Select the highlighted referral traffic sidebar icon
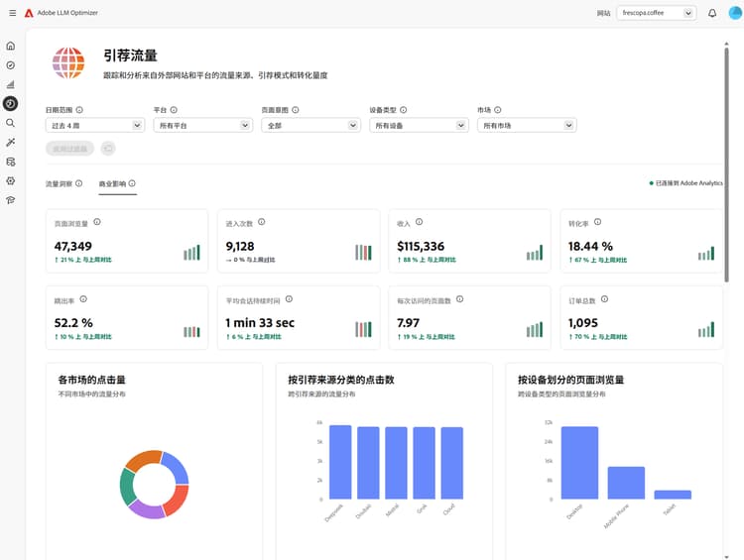Screen dimensions: 744x560 [x=11, y=103]
